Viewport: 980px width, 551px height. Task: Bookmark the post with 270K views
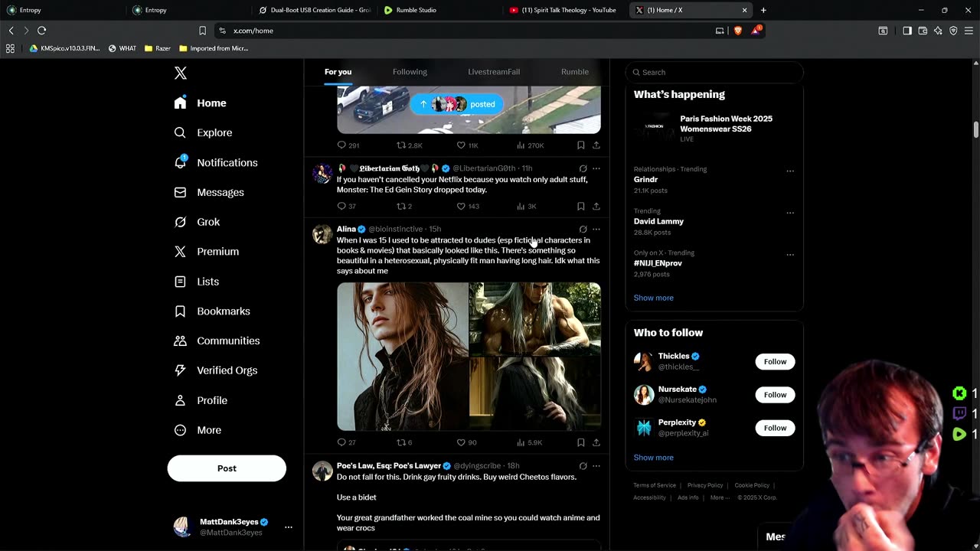[581, 145]
